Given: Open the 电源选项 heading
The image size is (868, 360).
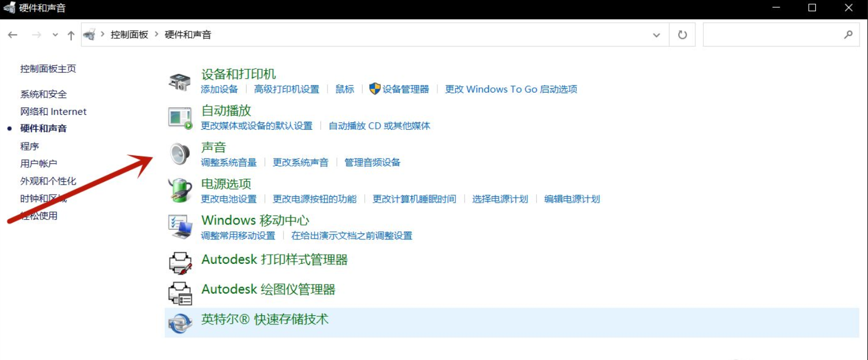Looking at the screenshot, I should pyautogui.click(x=226, y=184).
